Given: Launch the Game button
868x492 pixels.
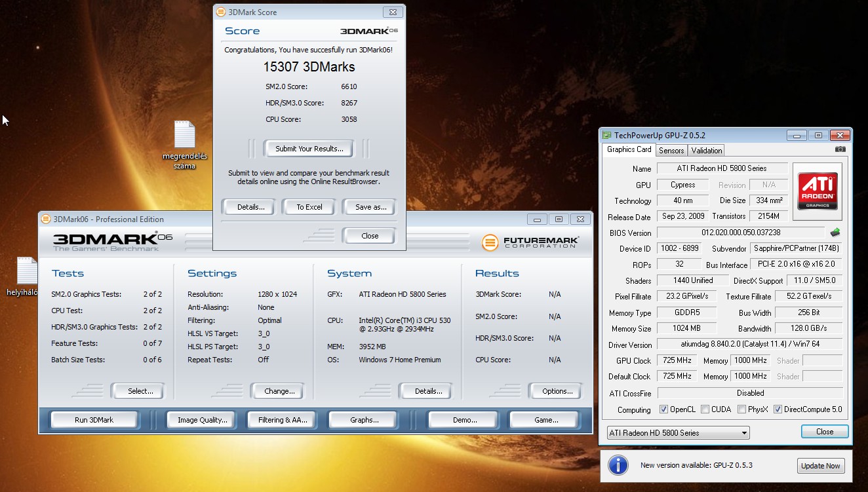Looking at the screenshot, I should 545,420.
